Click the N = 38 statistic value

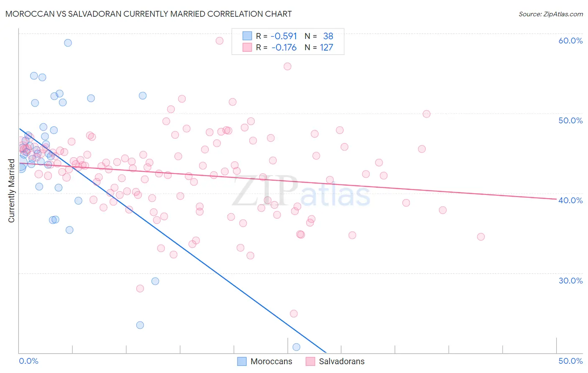point(319,36)
